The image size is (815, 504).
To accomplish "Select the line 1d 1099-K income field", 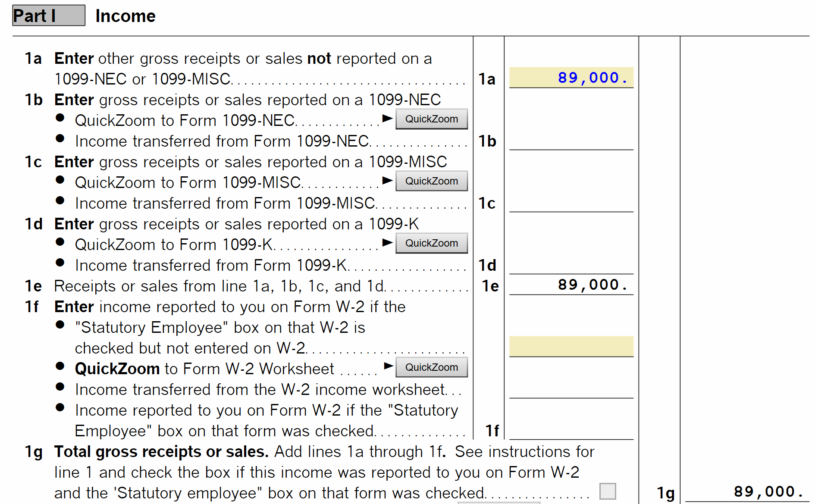I will (571, 265).
